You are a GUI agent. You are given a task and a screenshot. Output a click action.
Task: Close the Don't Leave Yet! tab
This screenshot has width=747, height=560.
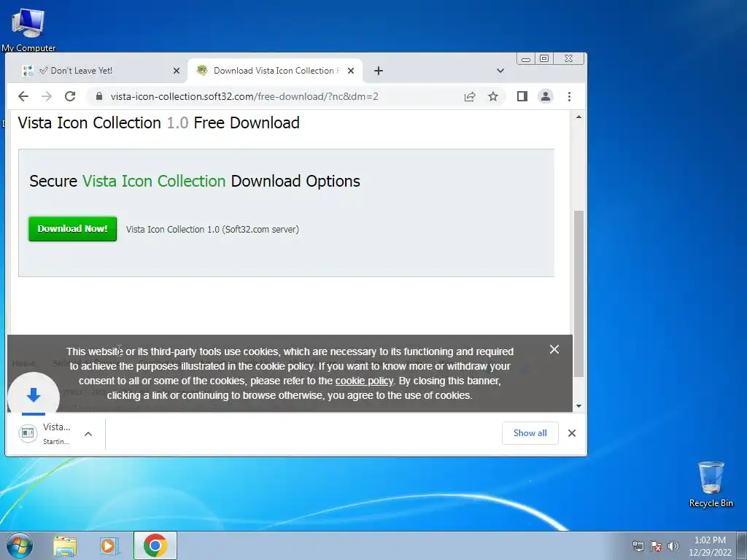tap(177, 71)
